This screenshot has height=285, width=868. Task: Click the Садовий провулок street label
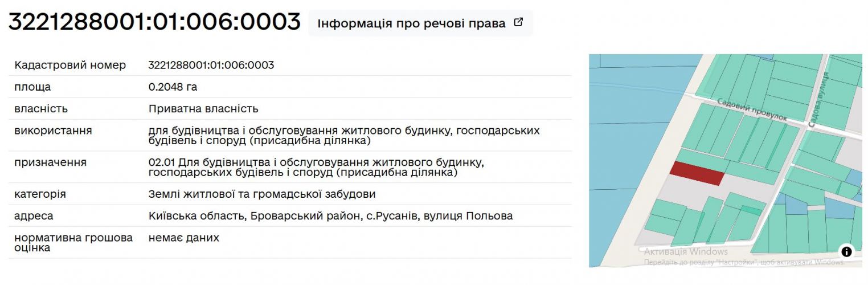click(752, 109)
